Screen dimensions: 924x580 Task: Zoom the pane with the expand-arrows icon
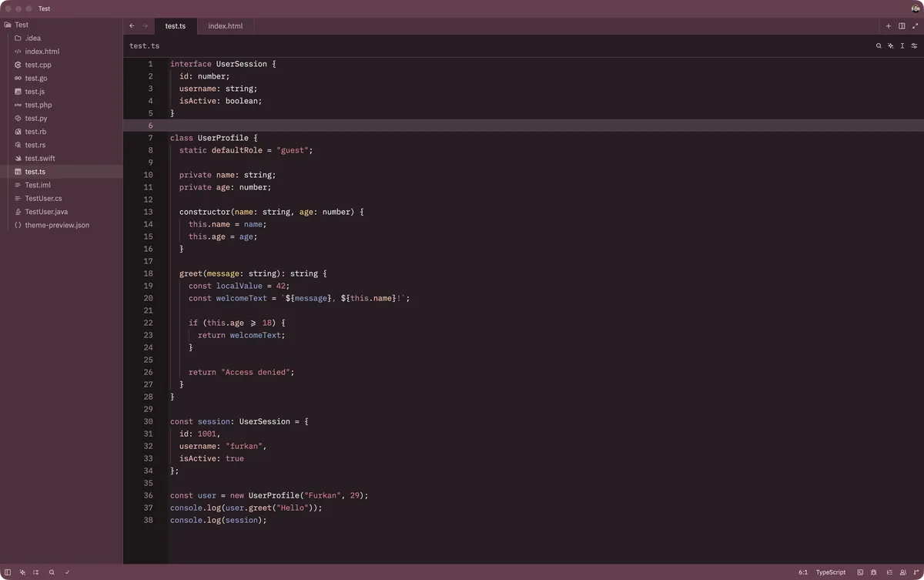point(916,25)
